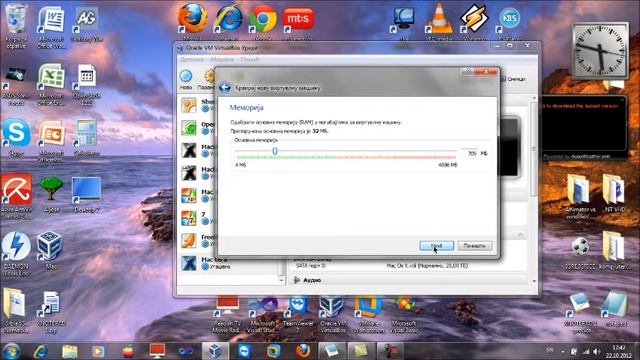Image resolution: width=640 pixels, height=360 pixels.
Task: Click the apple icon on the taskbar
Action: pyautogui.click(x=128, y=351)
